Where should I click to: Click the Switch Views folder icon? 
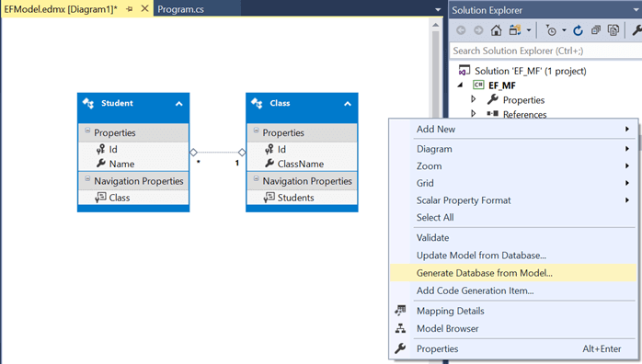click(515, 30)
